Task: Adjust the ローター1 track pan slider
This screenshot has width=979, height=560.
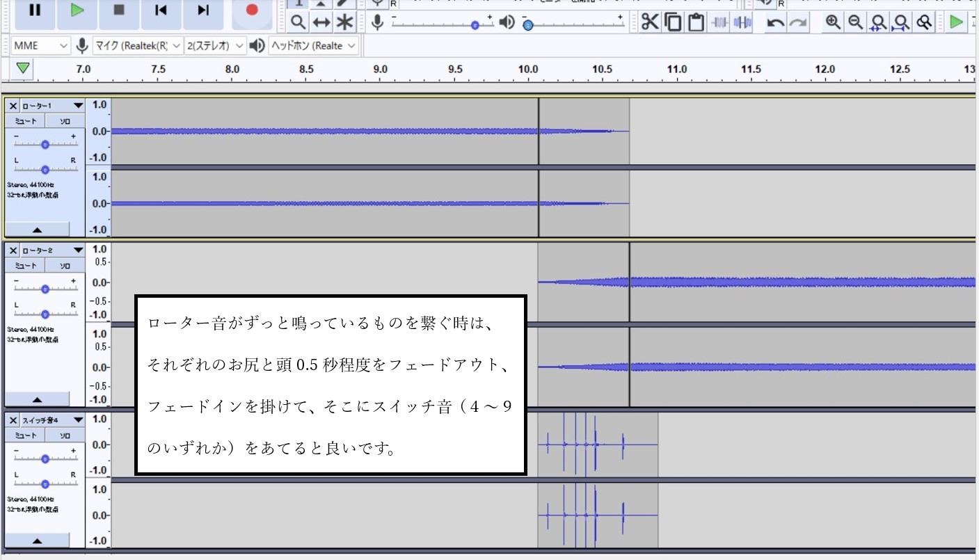Action: click(45, 169)
